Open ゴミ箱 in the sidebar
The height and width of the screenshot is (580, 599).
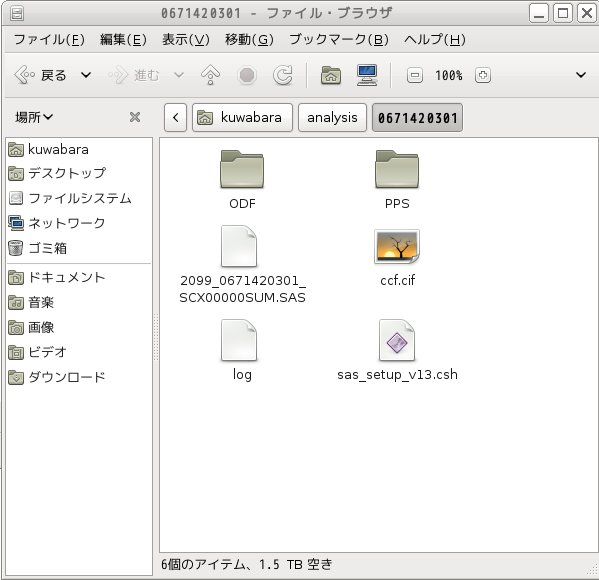(37, 248)
